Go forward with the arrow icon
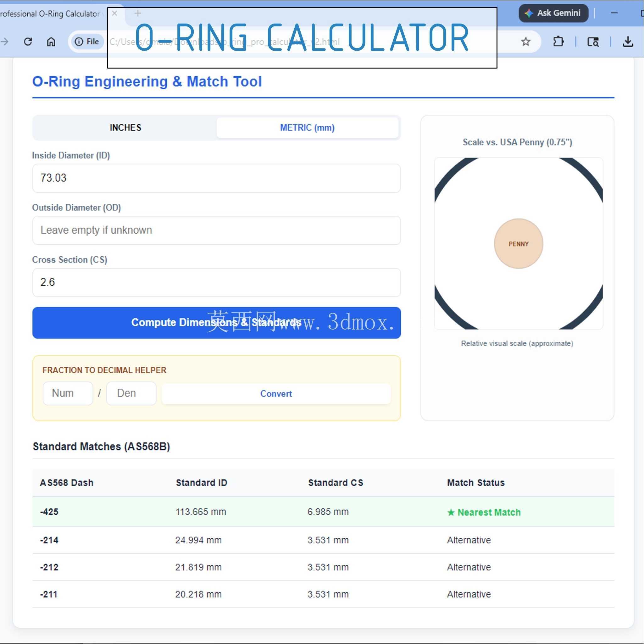Viewport: 644px width, 644px height. pyautogui.click(x=5, y=42)
